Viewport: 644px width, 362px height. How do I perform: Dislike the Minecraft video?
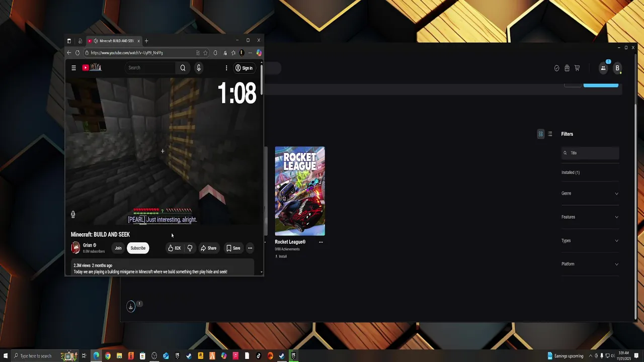pyautogui.click(x=190, y=248)
